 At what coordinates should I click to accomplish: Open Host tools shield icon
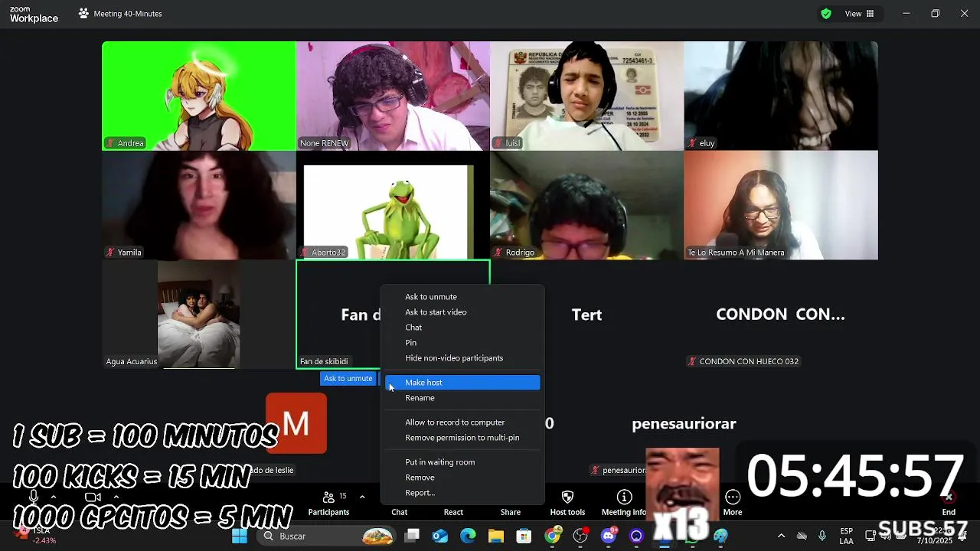coord(567,497)
